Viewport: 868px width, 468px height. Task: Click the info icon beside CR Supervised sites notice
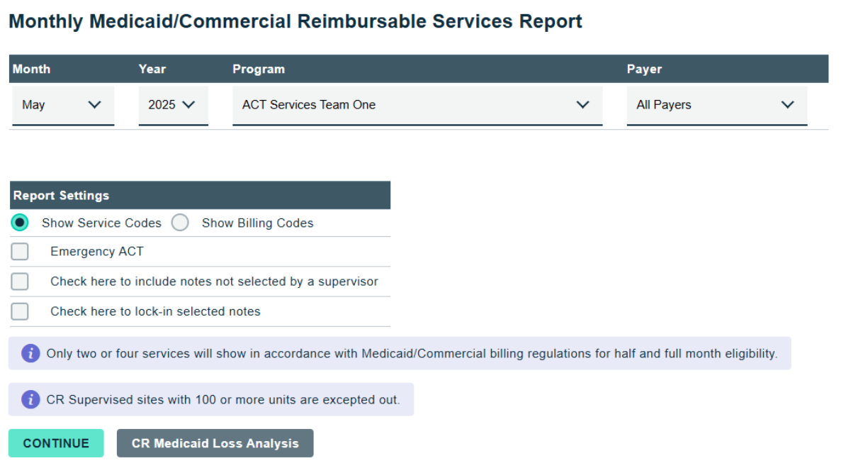click(30, 399)
